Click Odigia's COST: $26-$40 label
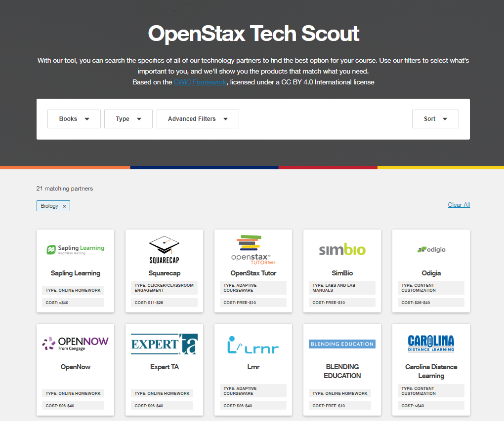The height and width of the screenshot is (421, 504). [431, 303]
